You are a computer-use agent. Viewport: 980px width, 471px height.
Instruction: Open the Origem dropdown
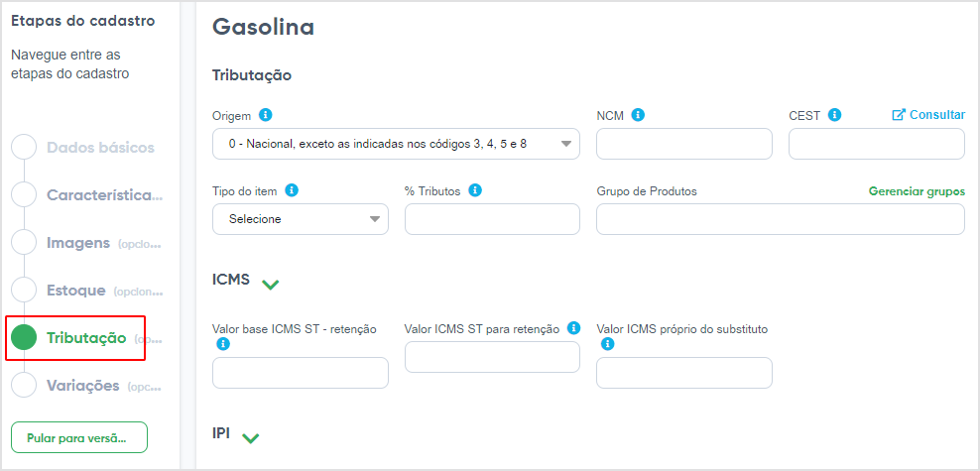(396, 144)
